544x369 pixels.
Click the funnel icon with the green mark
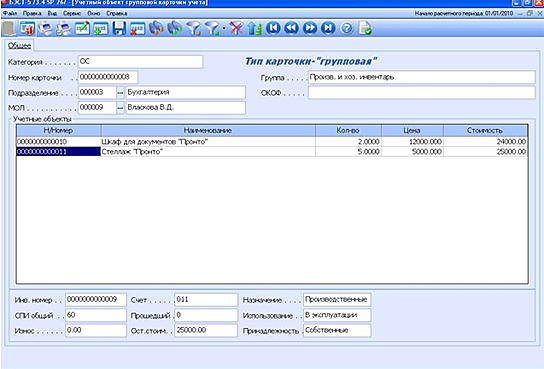[212, 28]
